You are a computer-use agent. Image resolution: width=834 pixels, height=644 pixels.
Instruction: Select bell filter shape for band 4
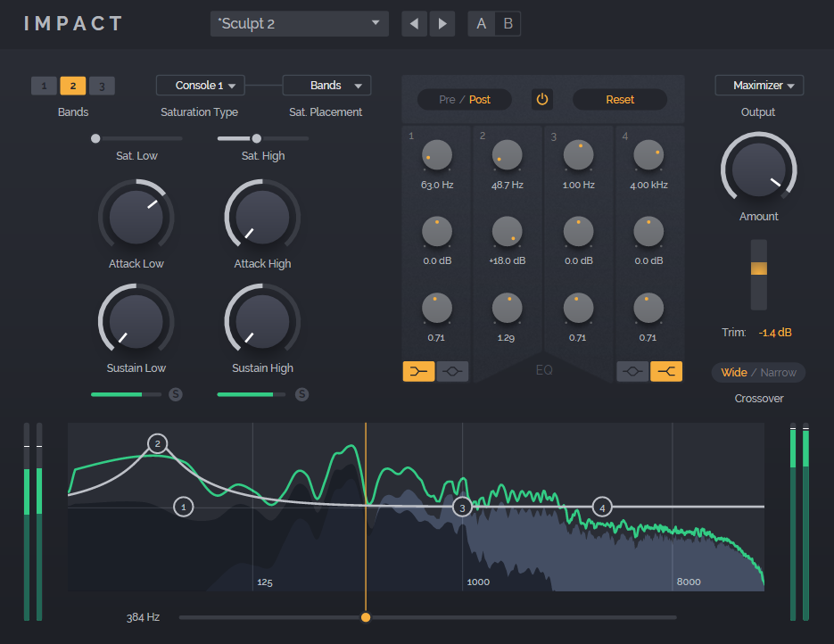tap(632, 372)
